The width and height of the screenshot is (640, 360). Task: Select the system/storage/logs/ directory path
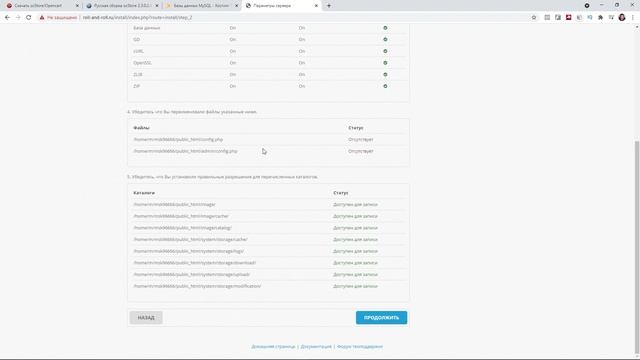tap(189, 251)
